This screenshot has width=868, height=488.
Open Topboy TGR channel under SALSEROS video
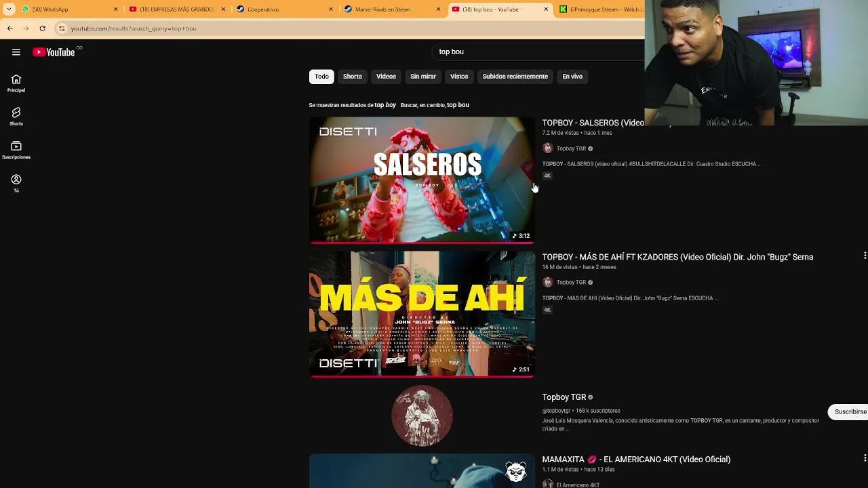click(x=571, y=148)
